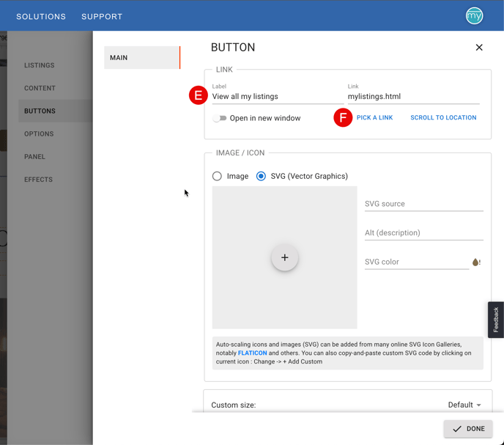Screen dimensions: 504x445
Task: Edit the Label field 'View all my listings'
Action: tap(278, 97)
